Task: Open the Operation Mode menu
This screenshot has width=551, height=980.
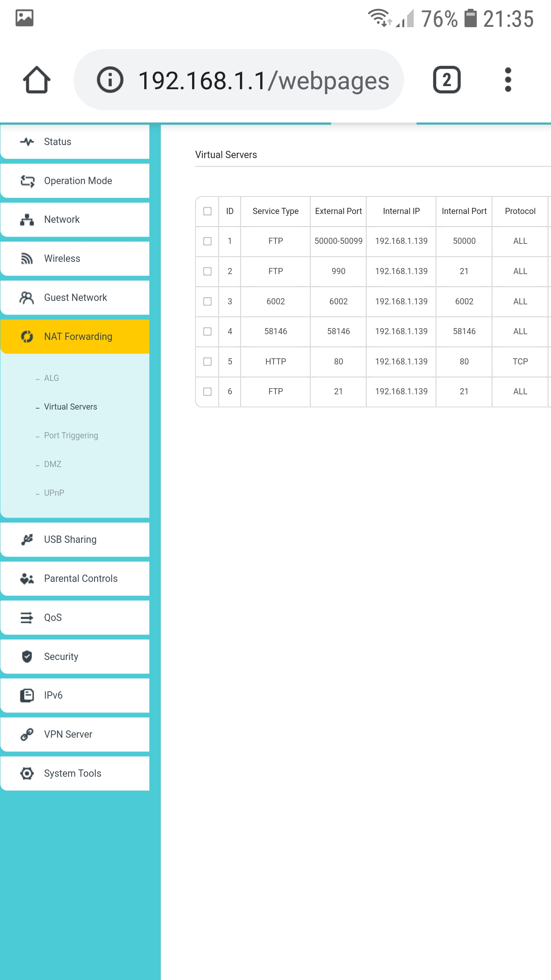Action: pyautogui.click(x=75, y=181)
